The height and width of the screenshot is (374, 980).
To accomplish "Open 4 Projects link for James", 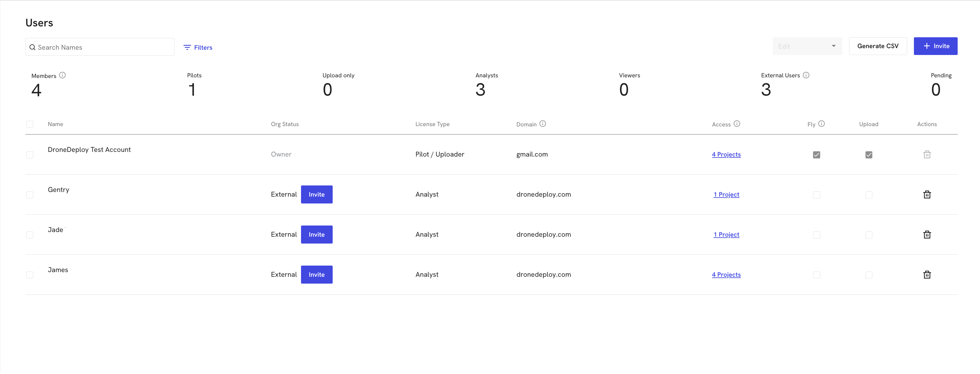I will pyautogui.click(x=726, y=275).
